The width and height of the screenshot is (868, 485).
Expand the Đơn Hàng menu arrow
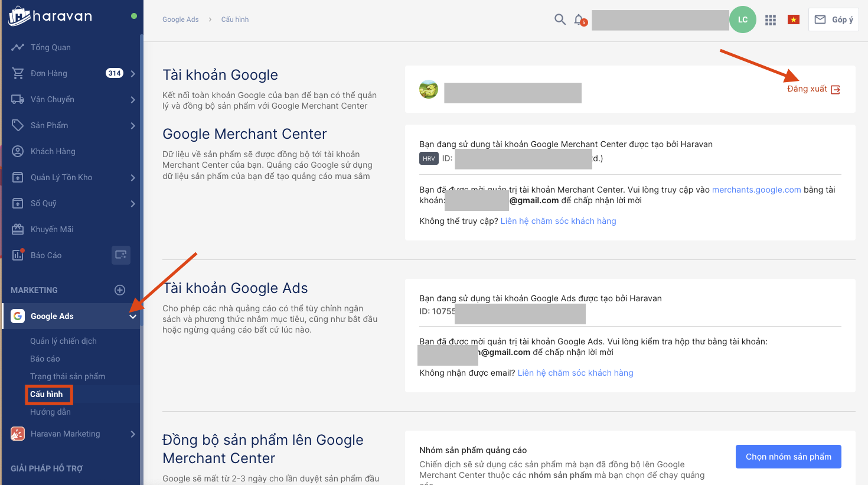coord(133,74)
